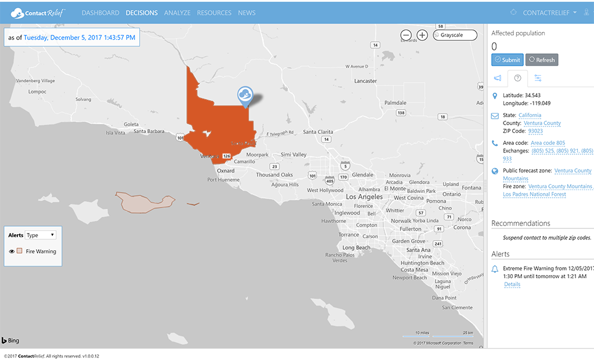The width and height of the screenshot is (594, 364).
Task: Click the ContactRelief map pin marker
Action: pos(245,96)
